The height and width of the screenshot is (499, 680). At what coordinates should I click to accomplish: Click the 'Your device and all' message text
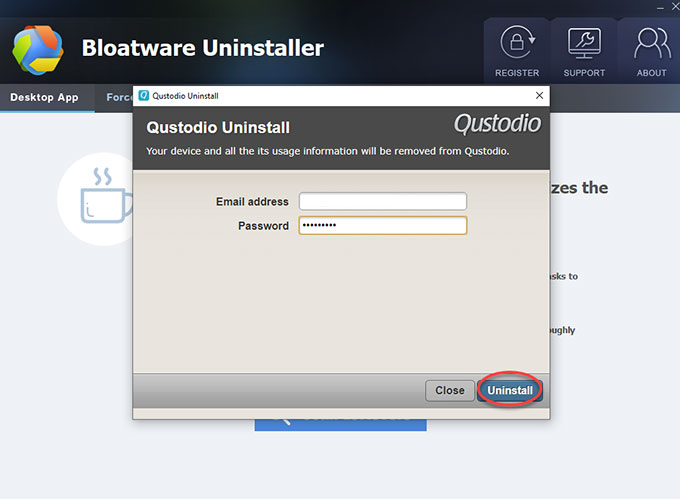pyautogui.click(x=327, y=151)
